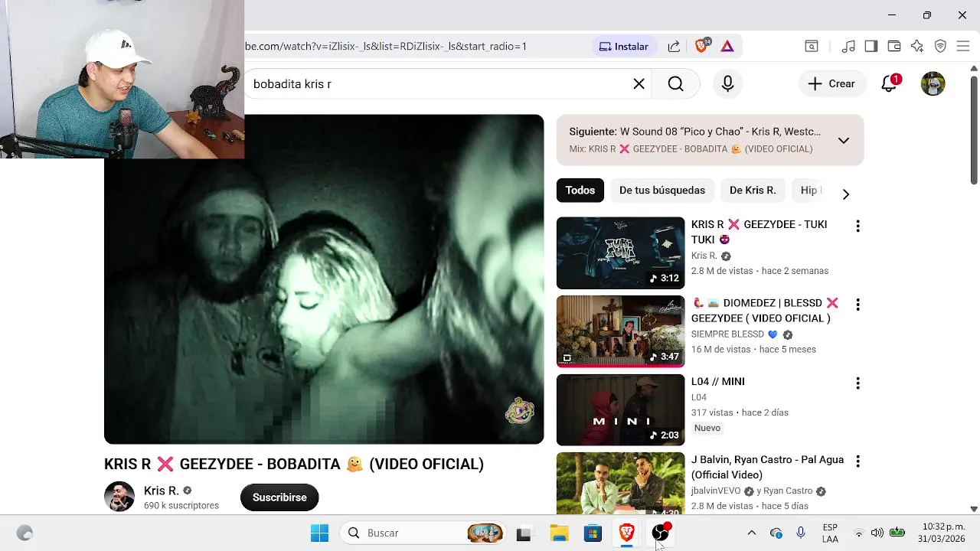
Task: Open the browser hamburger menu
Action: click(x=962, y=46)
